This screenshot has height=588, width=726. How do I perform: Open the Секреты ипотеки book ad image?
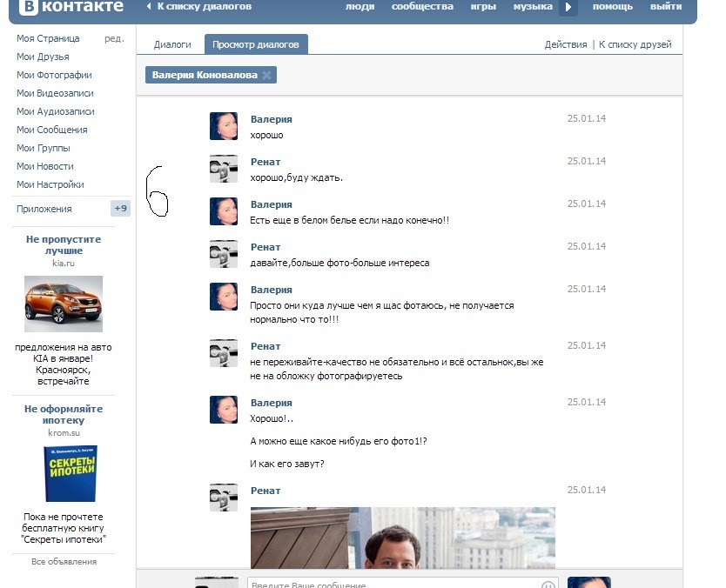pyautogui.click(x=71, y=473)
